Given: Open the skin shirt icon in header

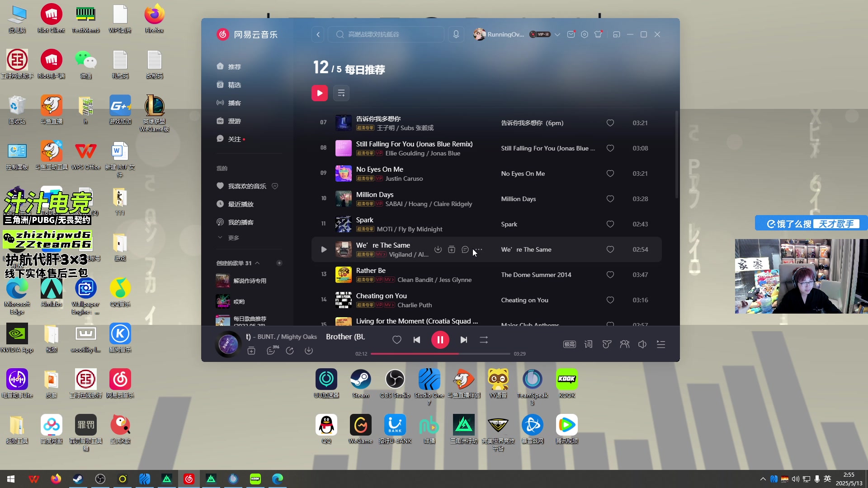Looking at the screenshot, I should tap(598, 34).
